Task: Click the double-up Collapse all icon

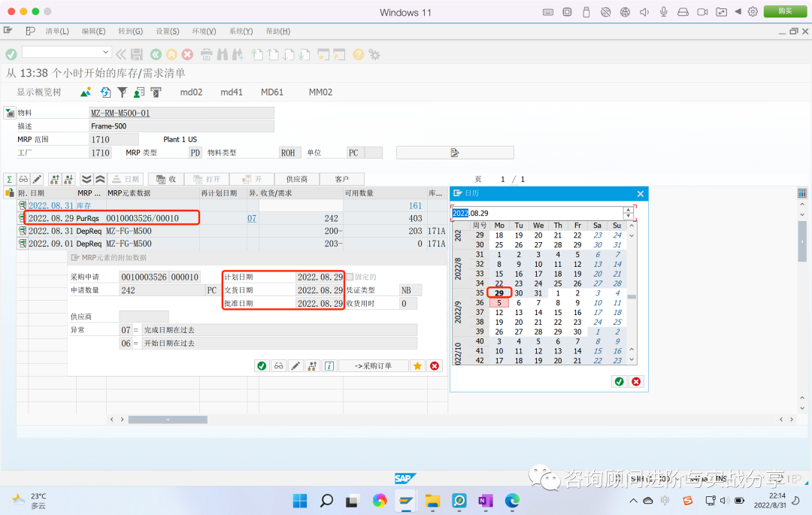Action: pos(101,179)
